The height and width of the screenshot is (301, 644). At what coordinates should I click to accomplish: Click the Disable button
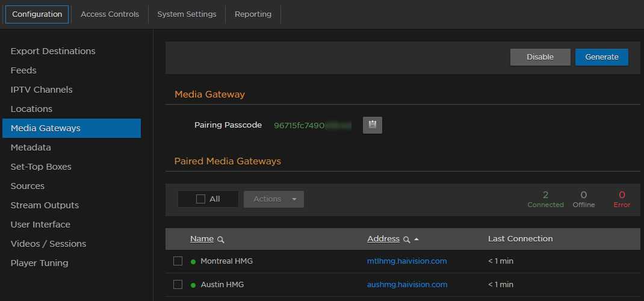click(540, 57)
